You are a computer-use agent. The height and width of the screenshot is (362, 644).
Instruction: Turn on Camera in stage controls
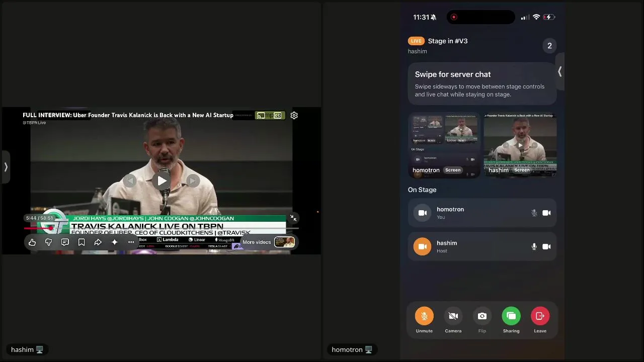(x=453, y=316)
